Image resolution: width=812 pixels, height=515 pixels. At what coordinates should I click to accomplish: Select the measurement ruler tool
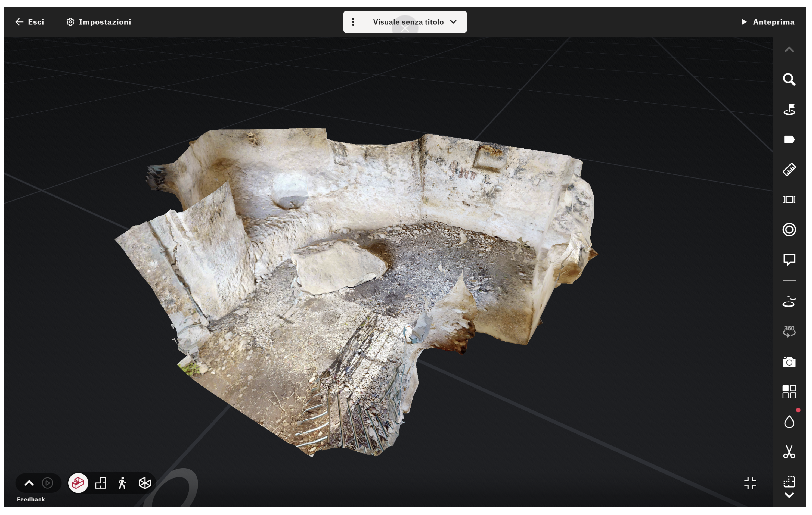click(789, 170)
